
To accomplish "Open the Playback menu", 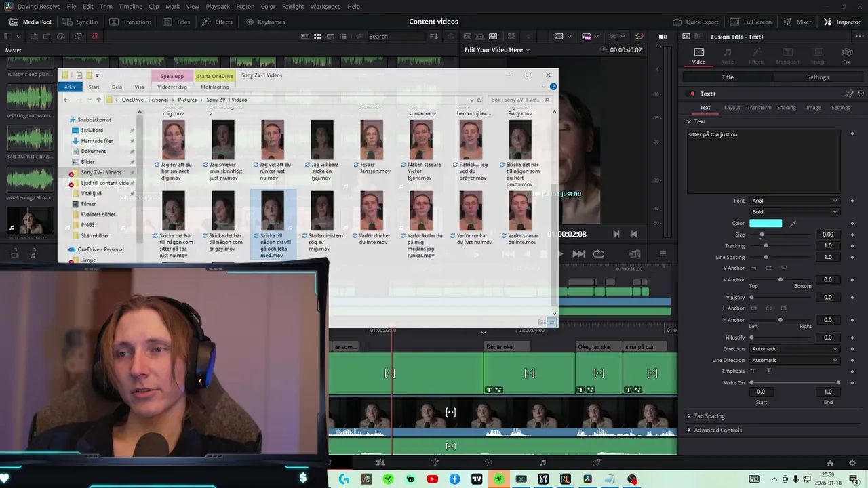I will pos(218,6).
